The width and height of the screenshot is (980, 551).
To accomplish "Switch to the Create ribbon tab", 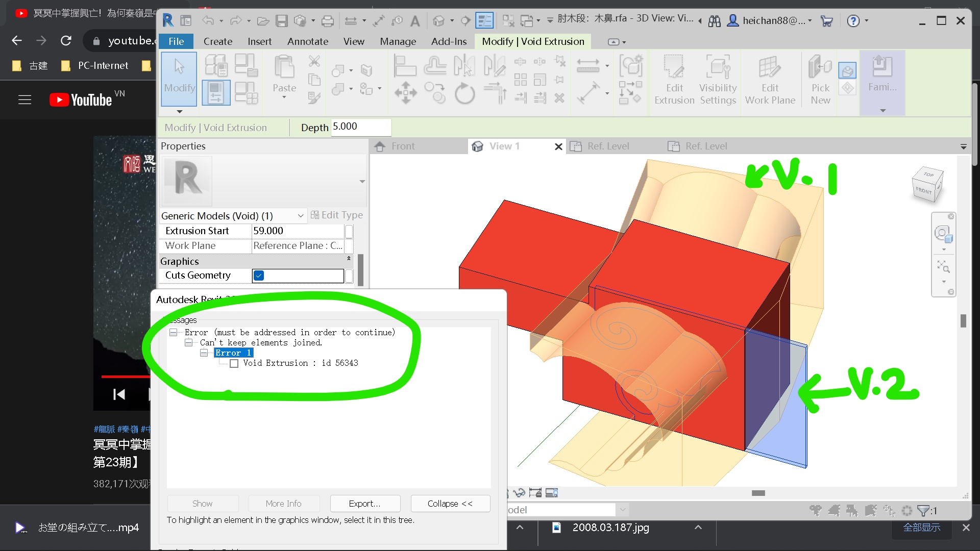I will pos(217,41).
